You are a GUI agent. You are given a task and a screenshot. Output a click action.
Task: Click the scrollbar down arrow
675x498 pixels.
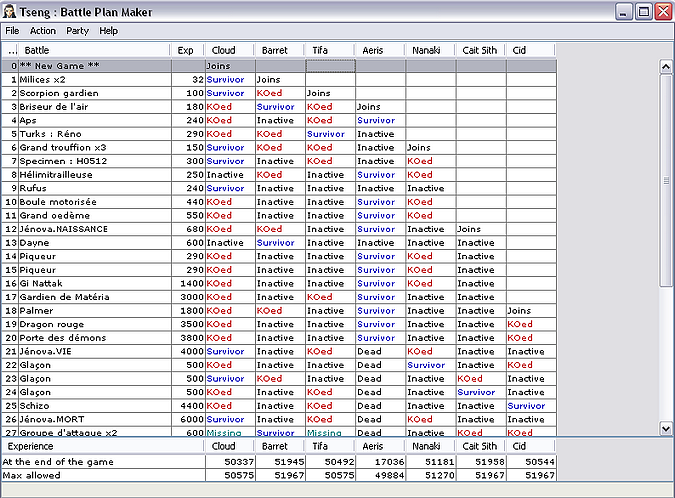666,428
